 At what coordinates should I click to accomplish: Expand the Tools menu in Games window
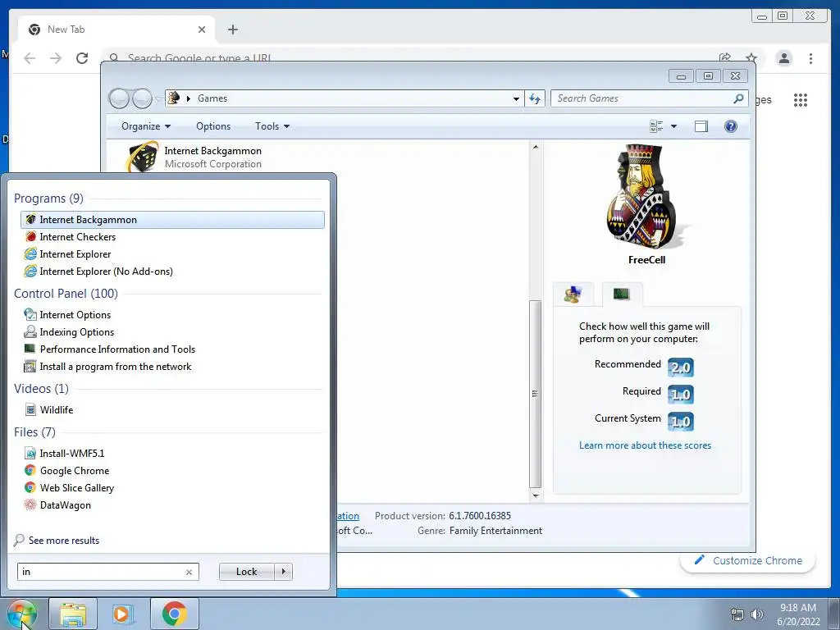[272, 126]
